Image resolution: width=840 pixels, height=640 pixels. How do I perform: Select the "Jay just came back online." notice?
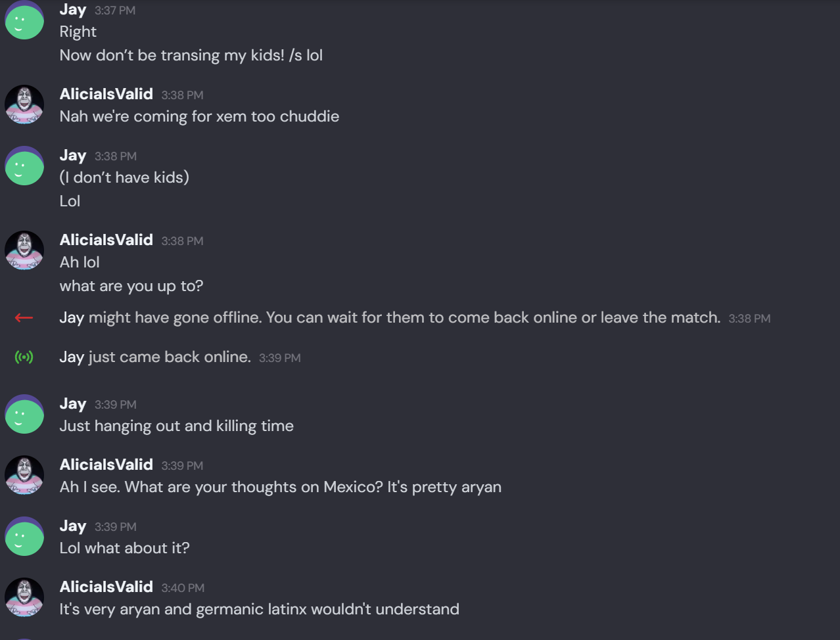click(155, 357)
